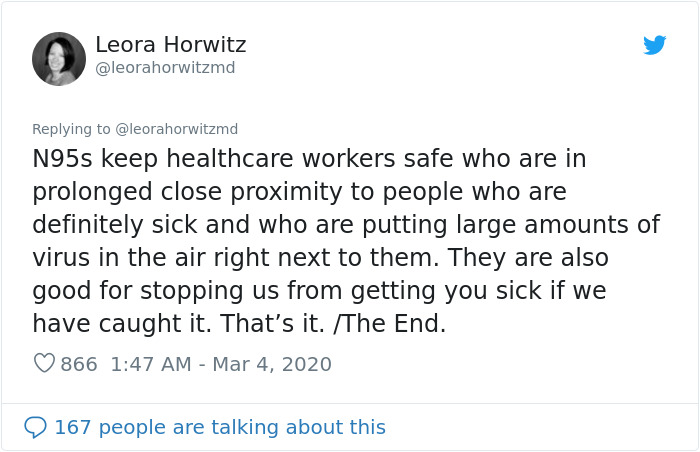Viewport: 700px width, 452px height.
Task: Click the '/The End.' closing words
Action: [x=390, y=323]
